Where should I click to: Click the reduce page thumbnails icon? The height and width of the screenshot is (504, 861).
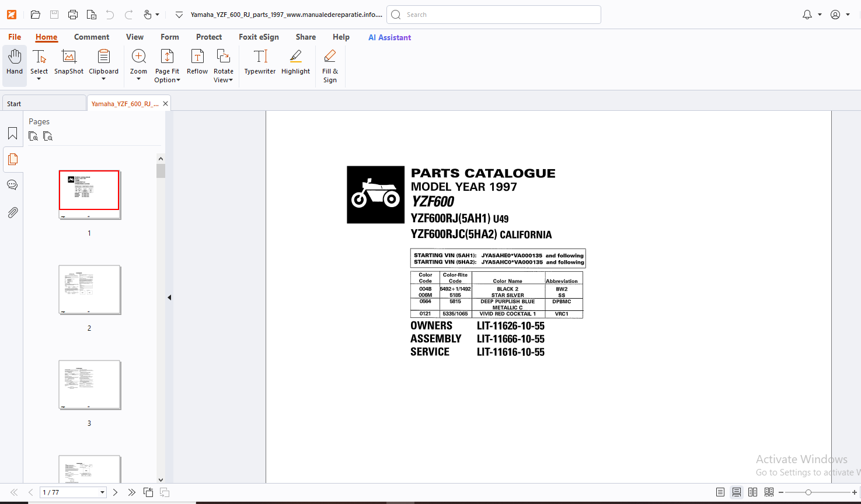[48, 136]
